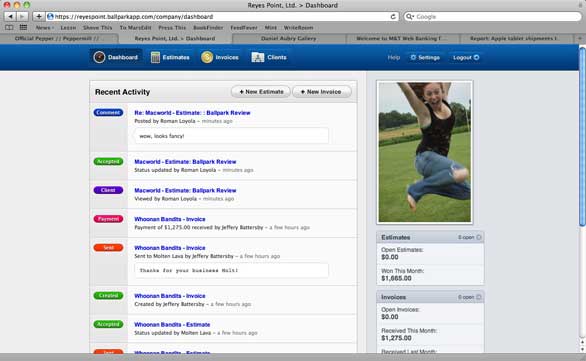Reload the page with refresh icon
Screen dimensions: 586x361
point(393,16)
